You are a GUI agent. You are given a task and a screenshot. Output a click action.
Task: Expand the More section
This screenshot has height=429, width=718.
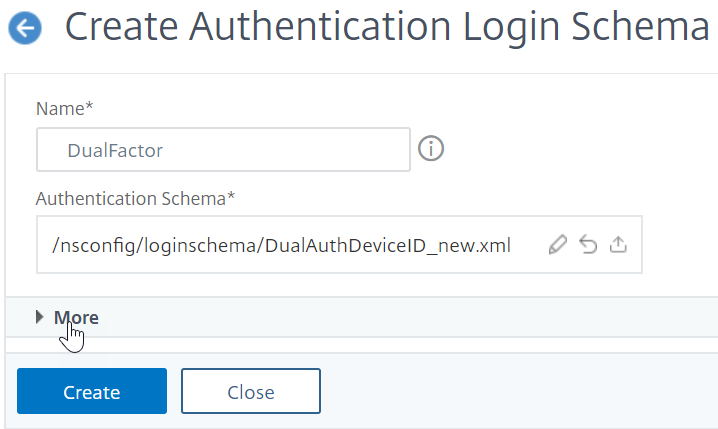pyautogui.click(x=67, y=317)
